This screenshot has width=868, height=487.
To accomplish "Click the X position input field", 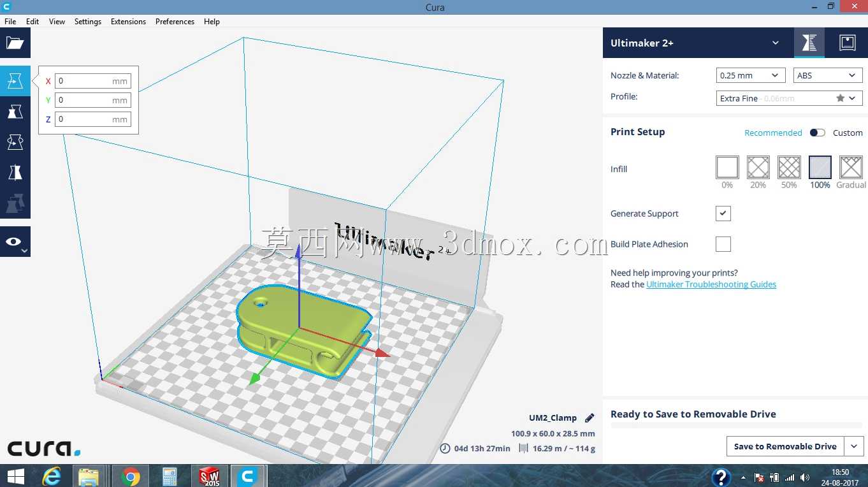I will [93, 81].
